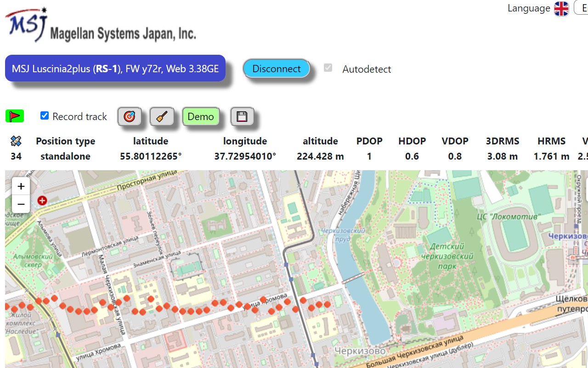The image size is (588, 368).
Task: Click the standalone Position type label
Action: tap(65, 156)
